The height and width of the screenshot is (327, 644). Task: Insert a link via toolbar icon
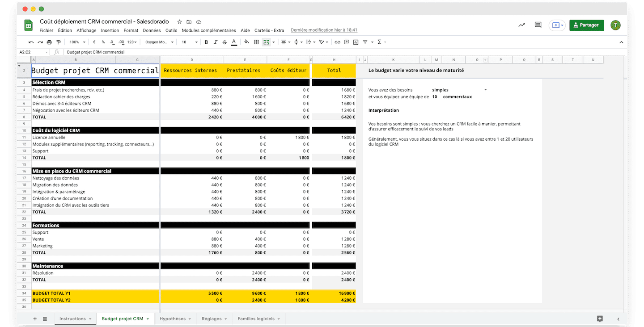click(338, 42)
